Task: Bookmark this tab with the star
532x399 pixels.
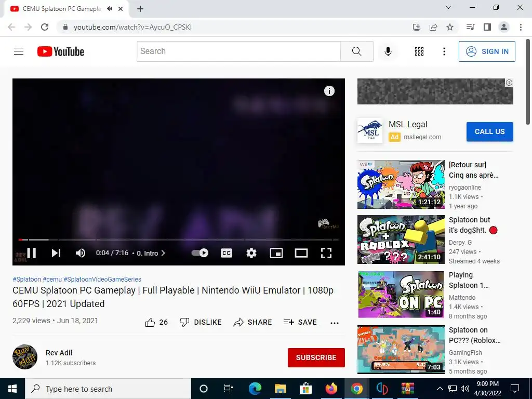Action: 450,27
